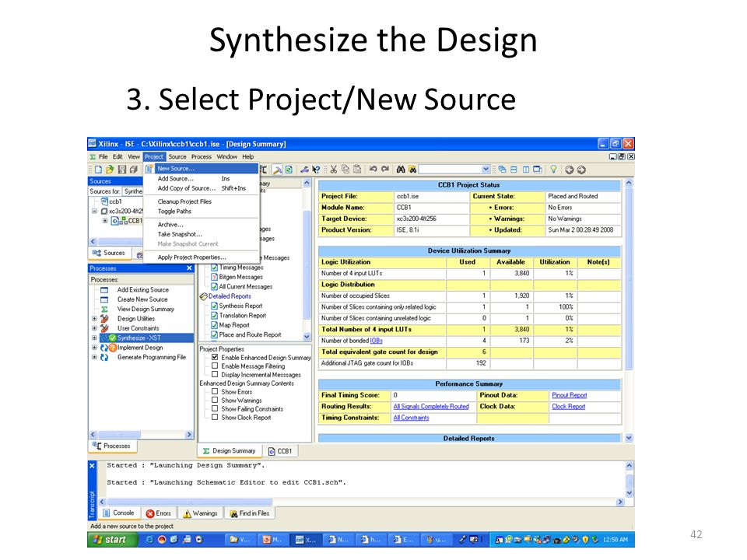Switch to the CCB1 document tab
The width and height of the screenshot is (747, 560).
(x=279, y=451)
